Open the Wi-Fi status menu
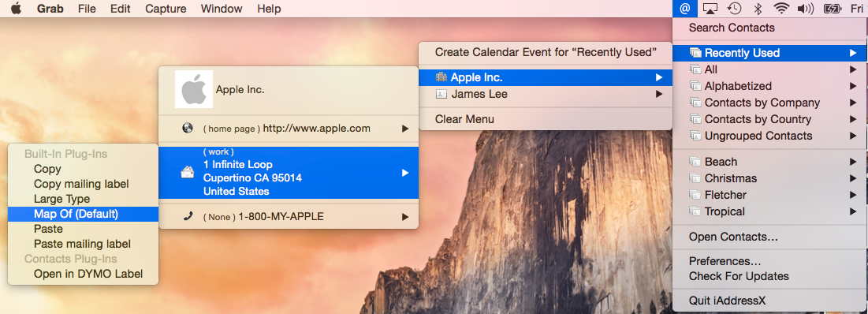This screenshot has height=314, width=868. click(781, 9)
